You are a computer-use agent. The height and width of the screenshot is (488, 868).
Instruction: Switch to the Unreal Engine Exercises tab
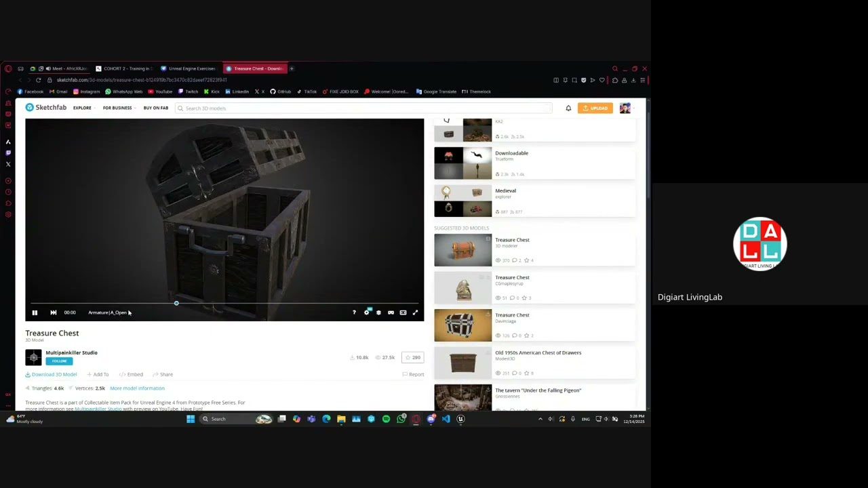tap(189, 68)
